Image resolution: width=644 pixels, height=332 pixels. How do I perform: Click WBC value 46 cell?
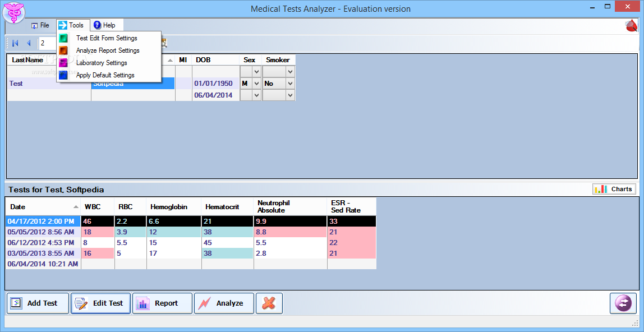tap(98, 221)
